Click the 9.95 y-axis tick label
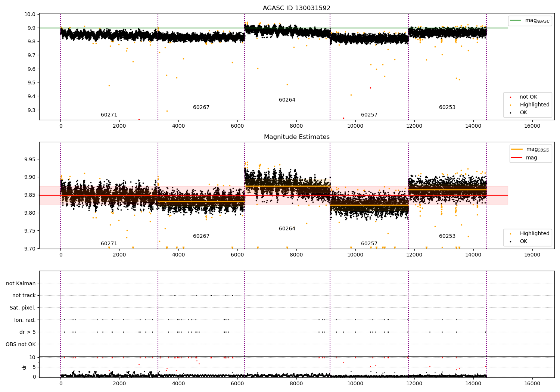 tap(31, 159)
